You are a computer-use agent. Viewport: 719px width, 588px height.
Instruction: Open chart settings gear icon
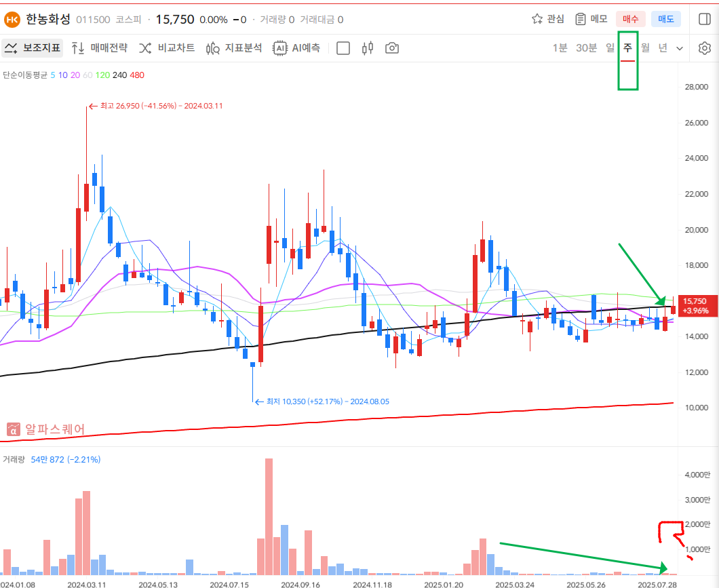pos(704,48)
